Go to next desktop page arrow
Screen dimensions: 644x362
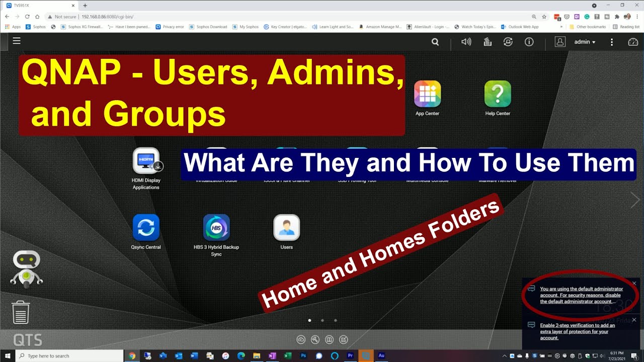(x=635, y=200)
